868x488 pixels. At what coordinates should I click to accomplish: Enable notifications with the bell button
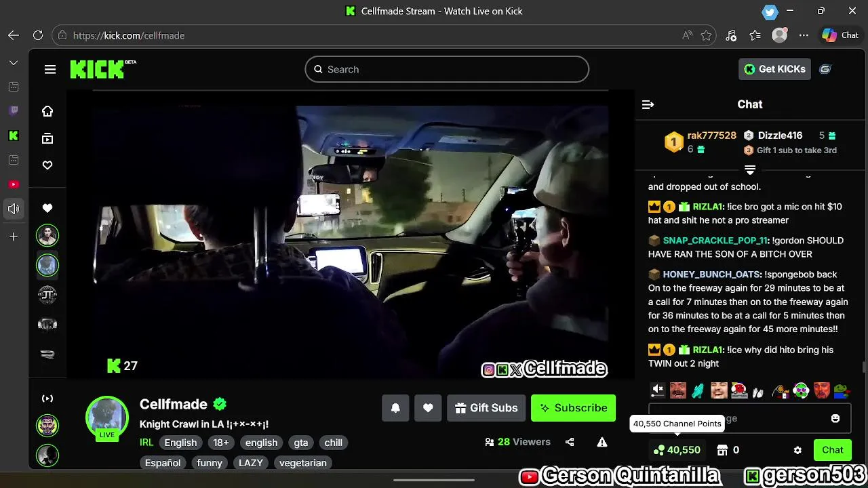(395, 408)
